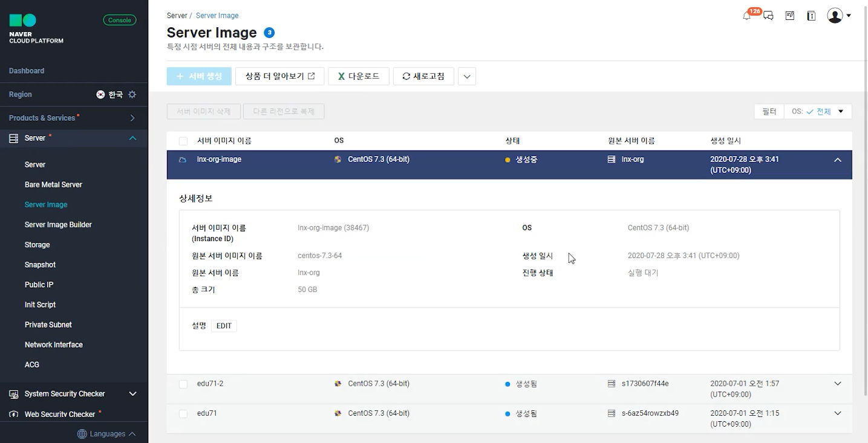This screenshot has width=868, height=443.
Task: Open Bare Metal Server menu item
Action: pos(53,185)
